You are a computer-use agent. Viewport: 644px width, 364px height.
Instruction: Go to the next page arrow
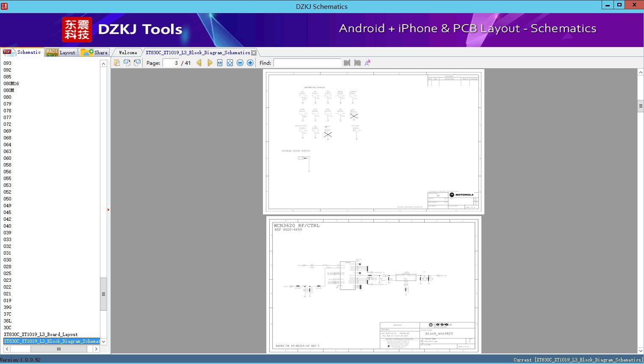tap(210, 63)
